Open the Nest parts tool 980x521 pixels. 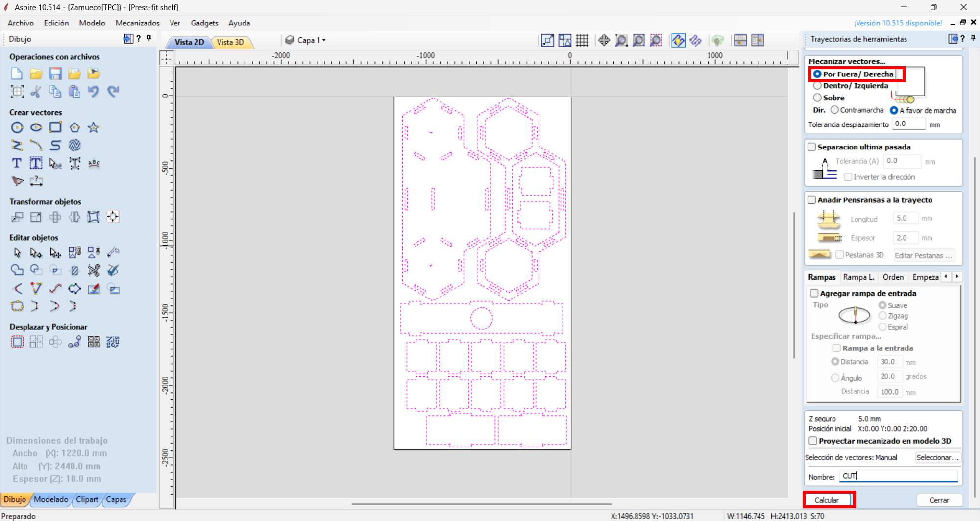[113, 342]
